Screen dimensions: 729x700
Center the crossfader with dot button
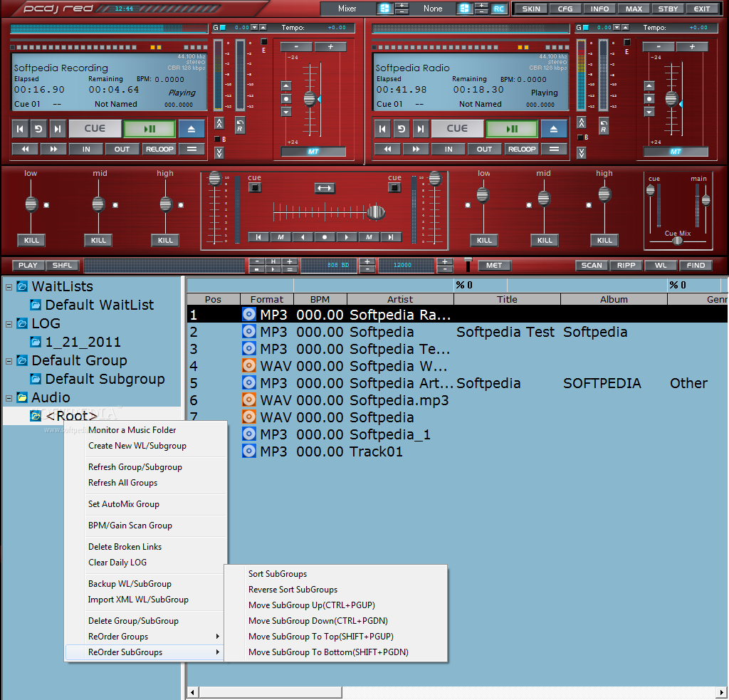click(x=325, y=237)
